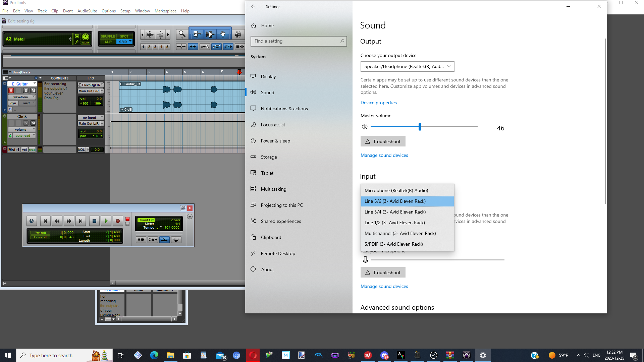Click the Online clock button in Transport
Viewport: 644px width, 362px height.
(32, 221)
